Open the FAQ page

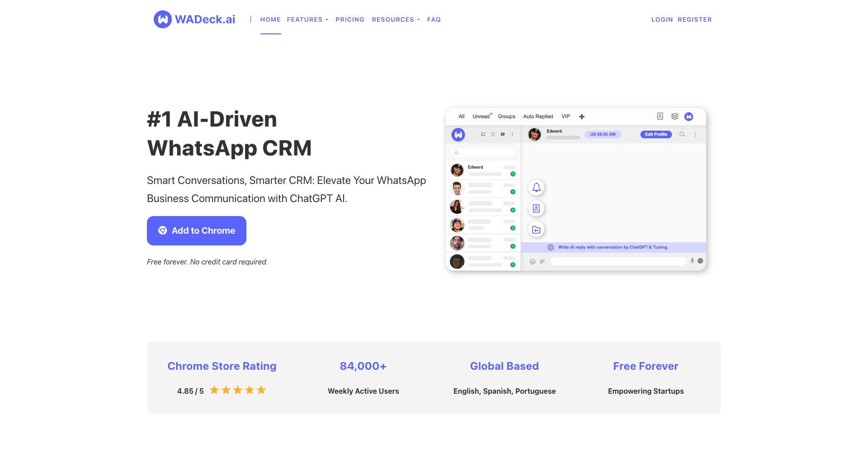click(x=434, y=19)
